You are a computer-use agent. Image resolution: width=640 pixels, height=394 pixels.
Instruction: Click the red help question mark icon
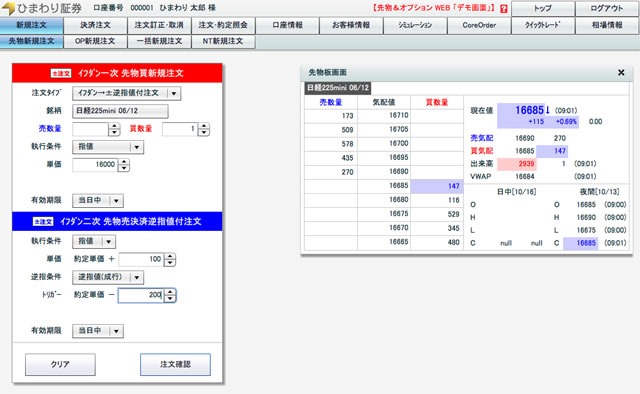[504, 9]
